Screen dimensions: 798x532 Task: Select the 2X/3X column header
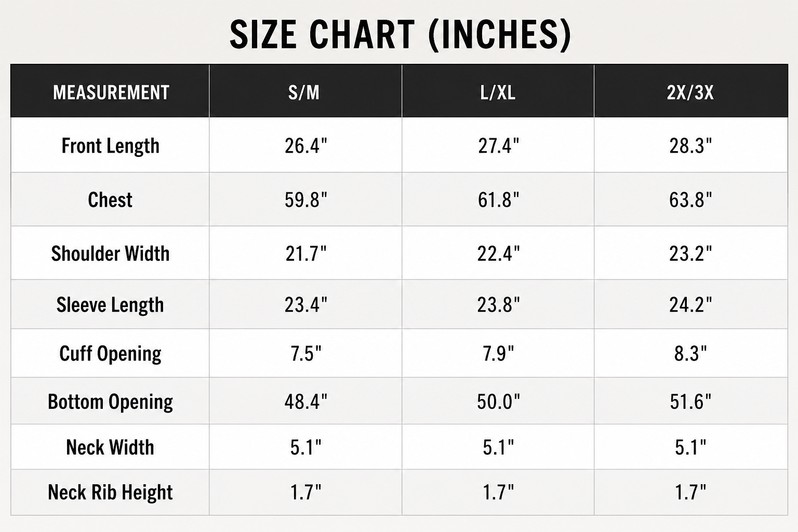point(690,92)
